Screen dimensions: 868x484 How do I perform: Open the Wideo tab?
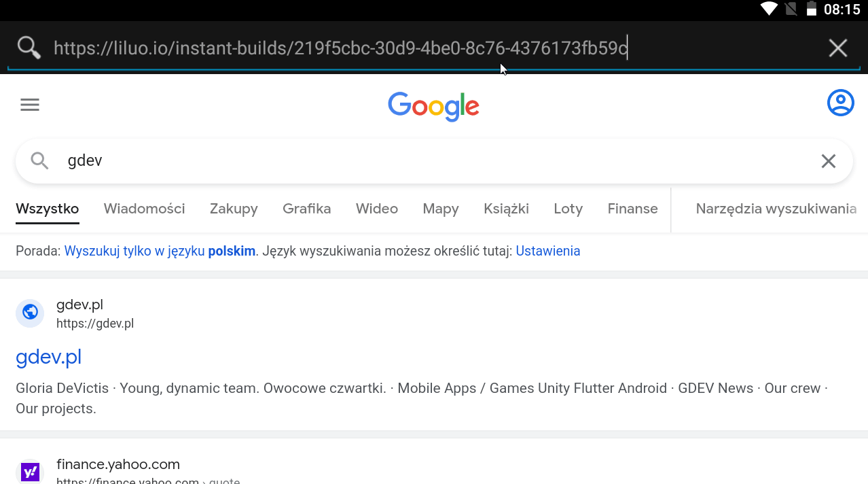(377, 209)
